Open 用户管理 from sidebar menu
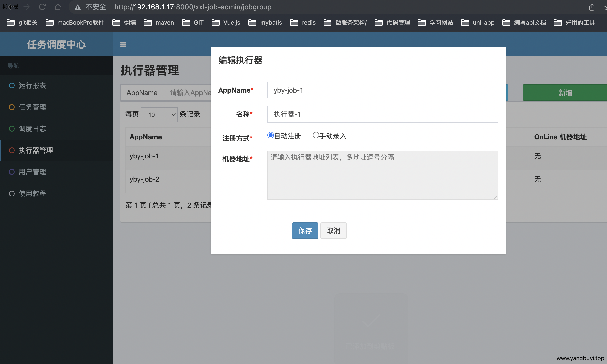This screenshot has height=364, width=607. pyautogui.click(x=32, y=172)
